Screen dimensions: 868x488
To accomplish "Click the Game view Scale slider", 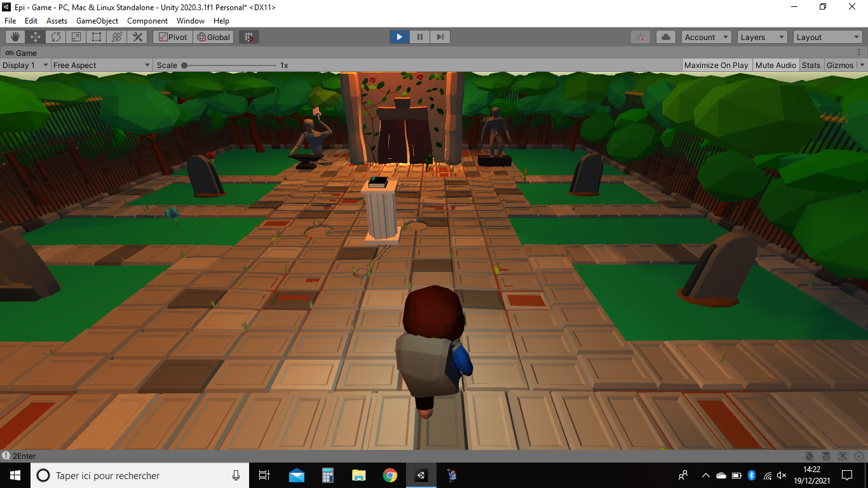I will click(x=229, y=65).
